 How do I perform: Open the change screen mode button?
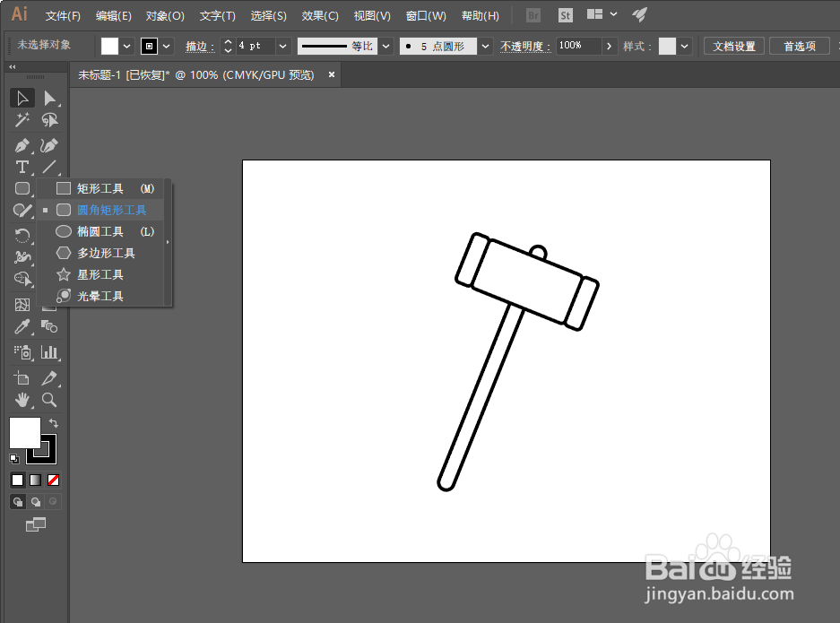[36, 524]
